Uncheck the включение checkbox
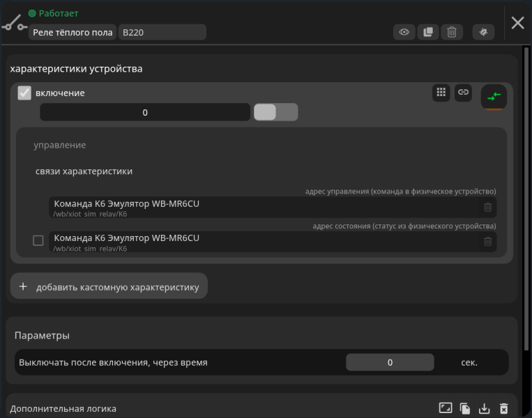The height and width of the screenshot is (418, 532). click(x=24, y=93)
